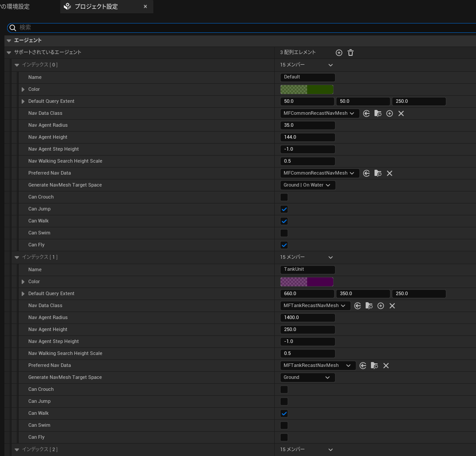This screenshot has height=456, width=476.
Task: Clear TankUnit Nav Data Class value
Action: (x=392, y=306)
